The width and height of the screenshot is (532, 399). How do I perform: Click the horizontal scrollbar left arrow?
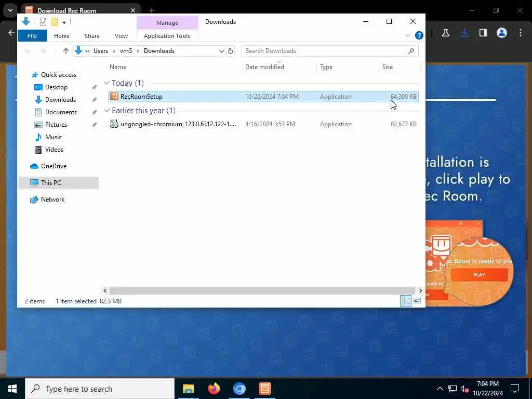pos(105,291)
